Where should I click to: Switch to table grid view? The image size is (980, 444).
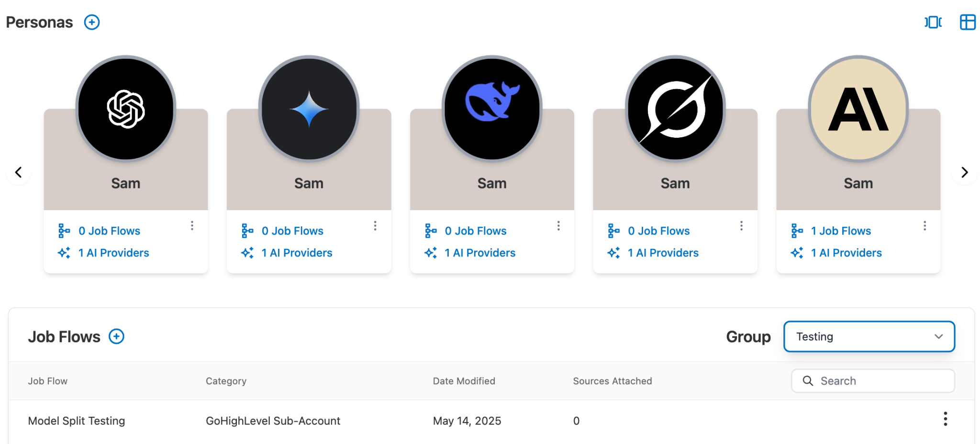tap(968, 22)
